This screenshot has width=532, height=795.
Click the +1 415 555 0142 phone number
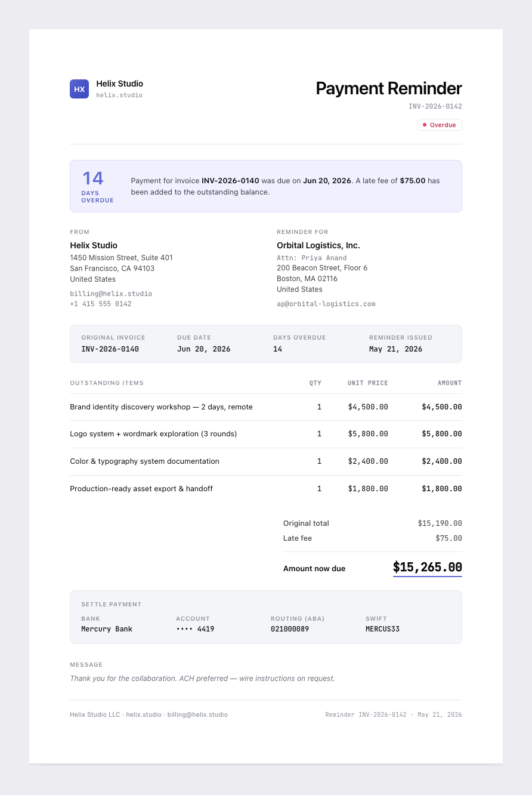[x=101, y=304]
